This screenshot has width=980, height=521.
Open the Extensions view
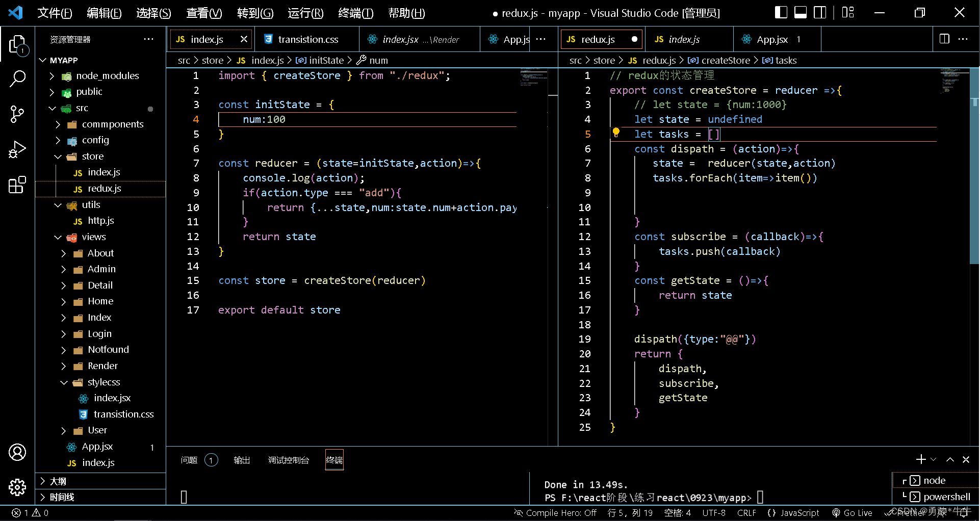point(17,185)
